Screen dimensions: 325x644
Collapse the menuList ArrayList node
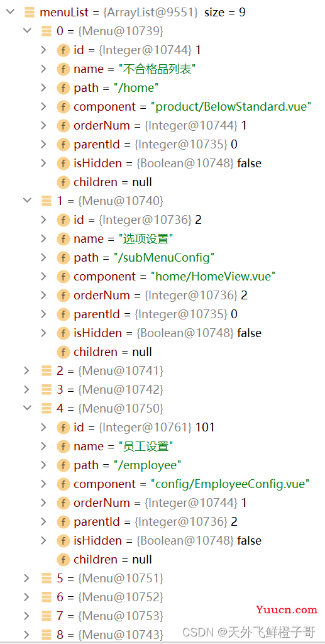pos(11,12)
